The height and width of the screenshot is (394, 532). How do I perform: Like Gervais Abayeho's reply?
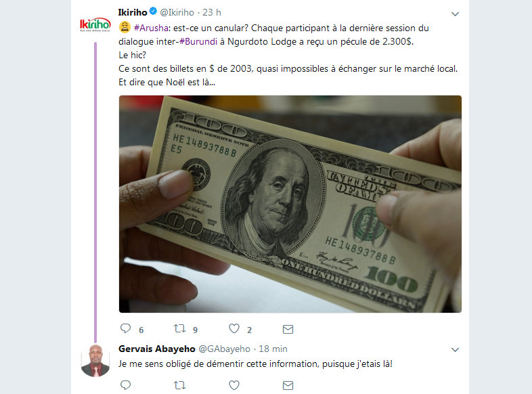pyautogui.click(x=234, y=385)
